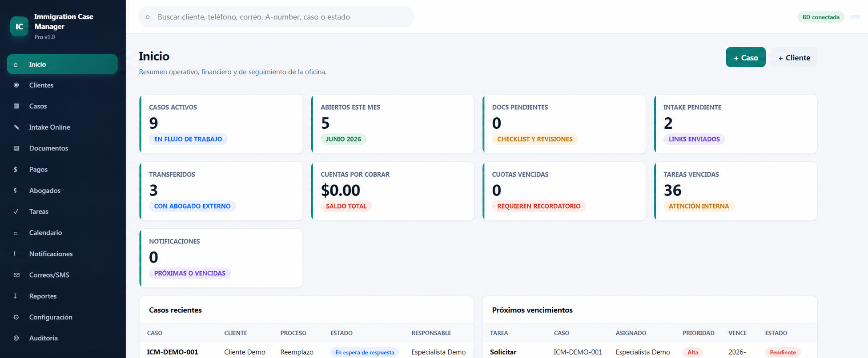Click the Tareas checkmark icon

[16, 211]
